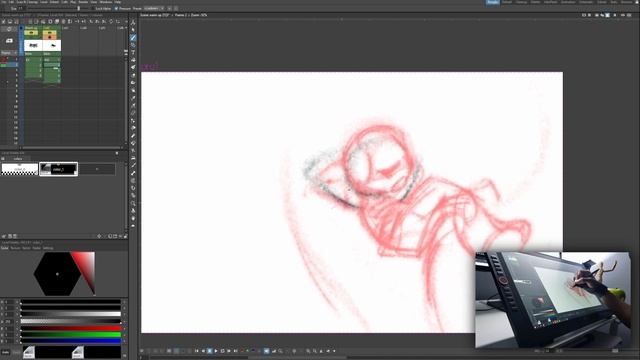Click the highlighted Camera View icon
The height and width of the screenshot is (360, 640).
pyautogui.click(x=607, y=15)
